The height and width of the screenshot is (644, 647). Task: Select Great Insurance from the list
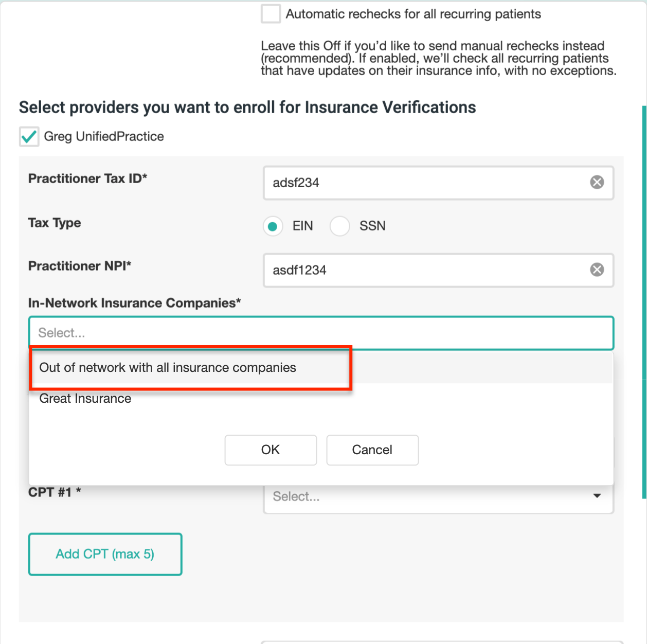85,398
